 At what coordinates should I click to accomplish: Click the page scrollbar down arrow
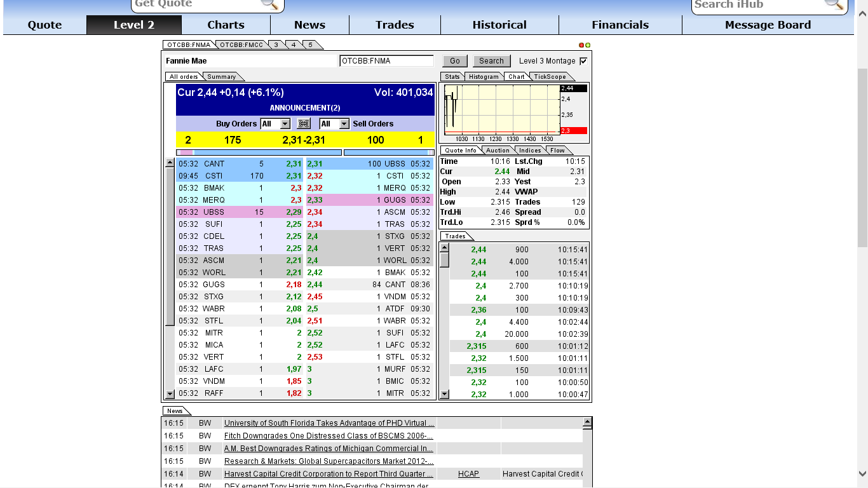pos(862,473)
